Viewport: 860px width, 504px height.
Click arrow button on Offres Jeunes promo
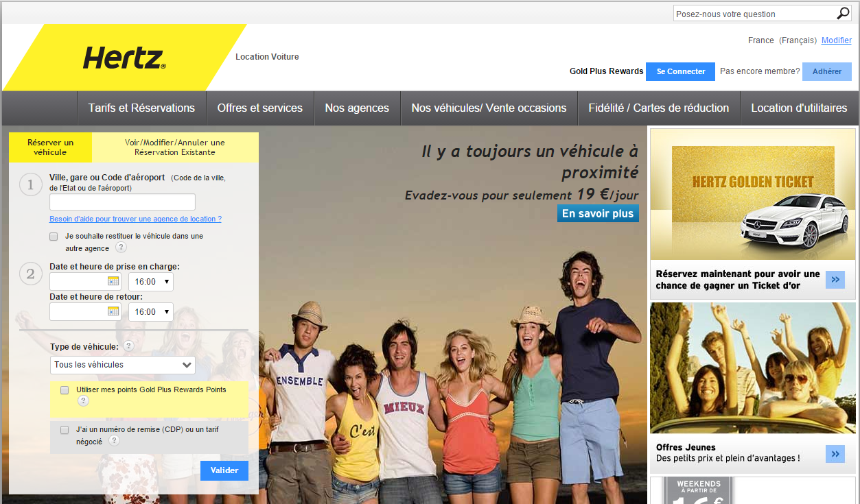(835, 453)
